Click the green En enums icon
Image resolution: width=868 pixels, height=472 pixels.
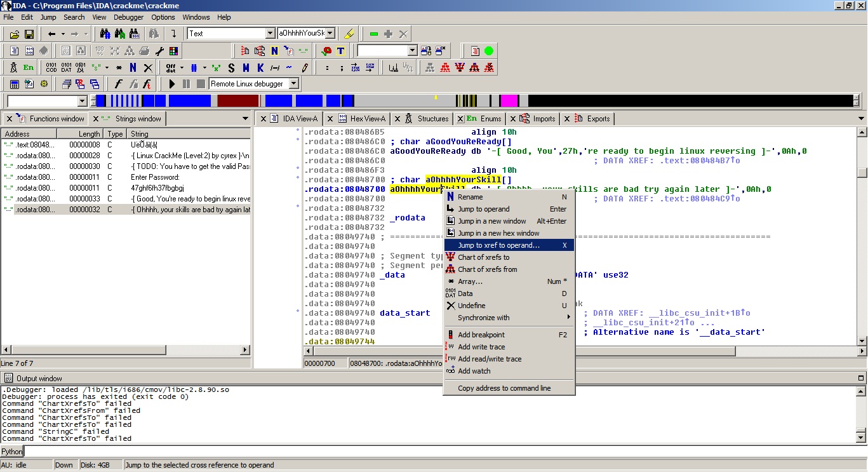pos(29,67)
